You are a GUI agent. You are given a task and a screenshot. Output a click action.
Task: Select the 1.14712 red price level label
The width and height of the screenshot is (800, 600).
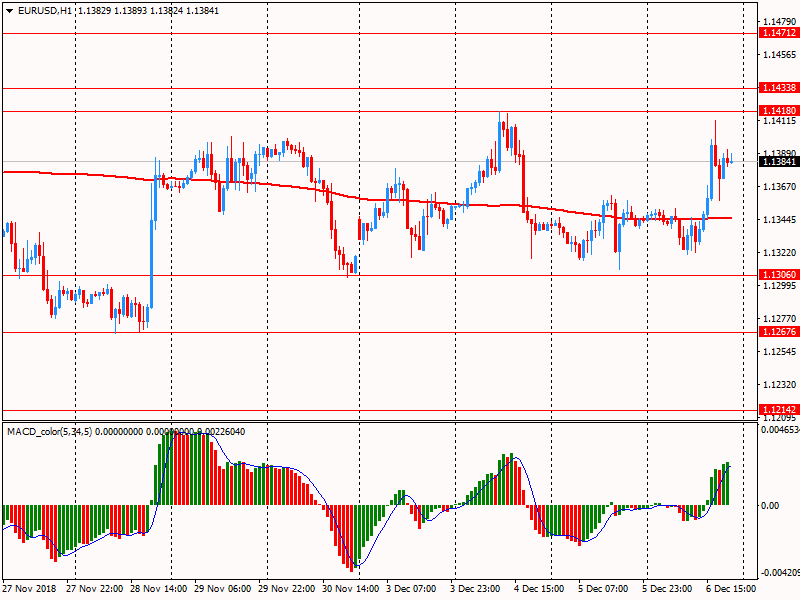point(779,33)
